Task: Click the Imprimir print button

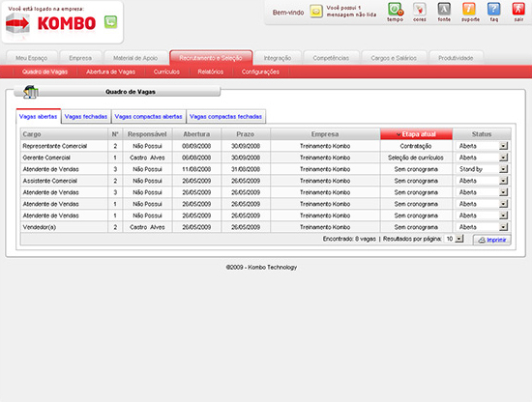Action: [492, 240]
